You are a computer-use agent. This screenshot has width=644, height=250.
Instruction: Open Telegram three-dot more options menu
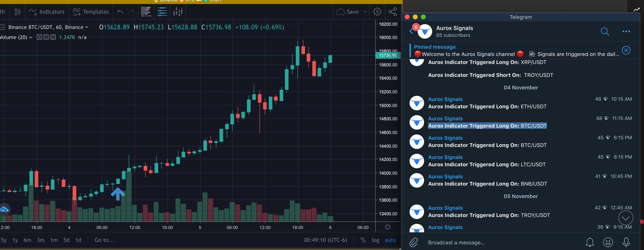point(626,32)
